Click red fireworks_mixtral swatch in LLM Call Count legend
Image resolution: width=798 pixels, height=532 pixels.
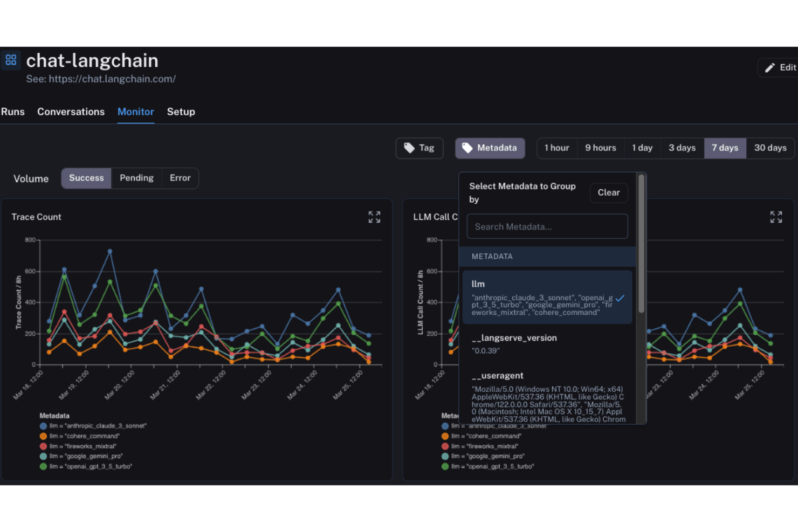[x=445, y=446]
